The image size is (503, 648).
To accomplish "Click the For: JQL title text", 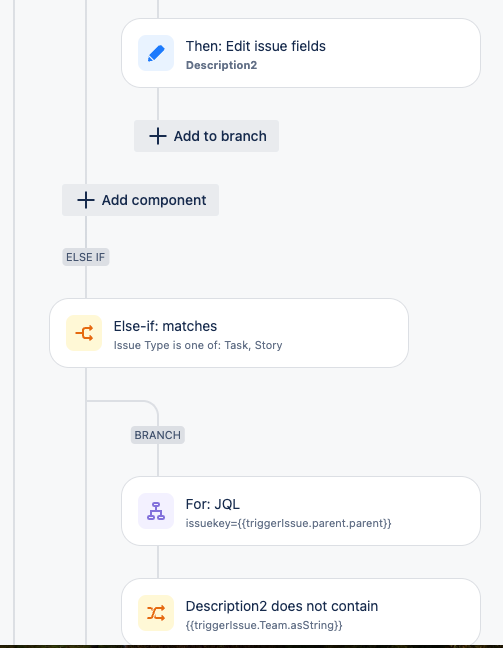I will 212,504.
